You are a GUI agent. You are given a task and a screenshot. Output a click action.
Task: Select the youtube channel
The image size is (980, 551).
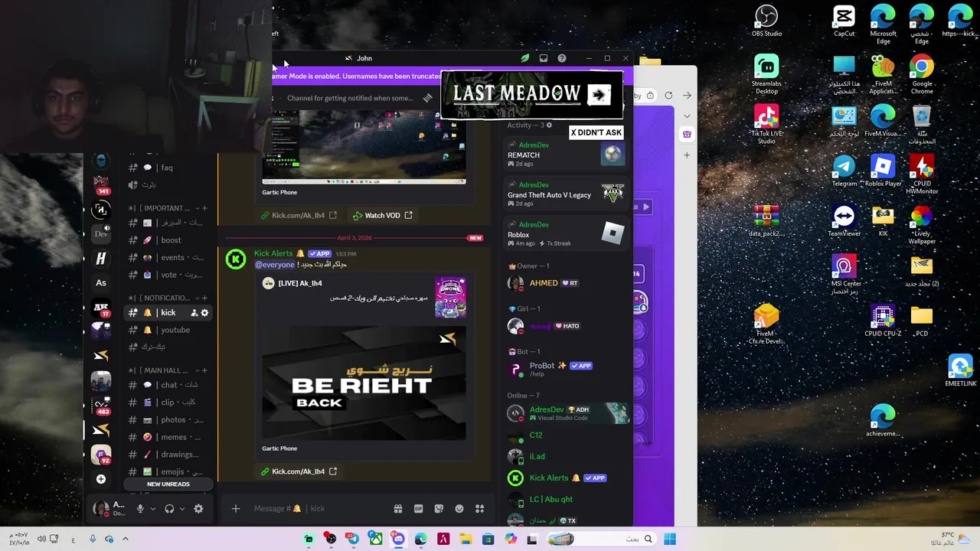tap(167, 330)
